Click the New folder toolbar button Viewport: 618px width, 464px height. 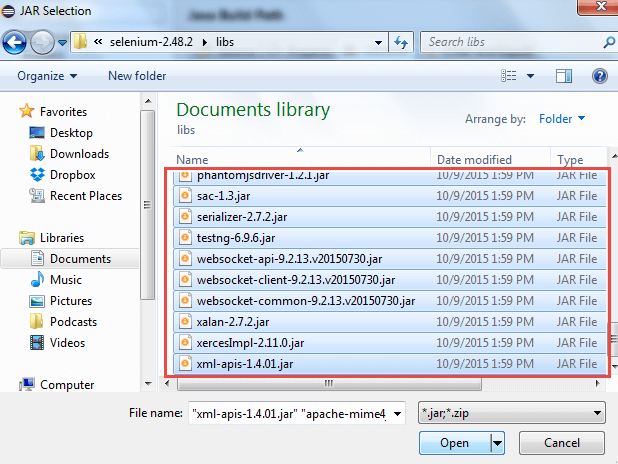137,76
